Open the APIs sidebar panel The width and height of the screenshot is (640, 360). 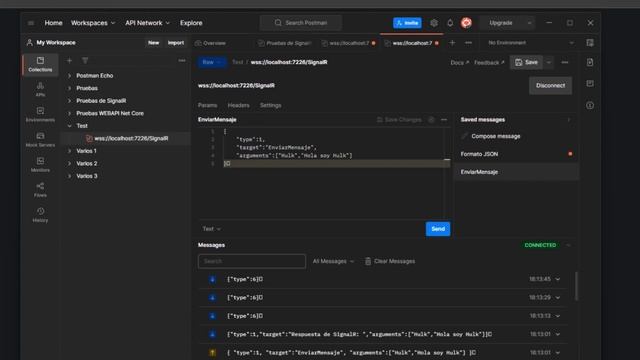coord(40,89)
